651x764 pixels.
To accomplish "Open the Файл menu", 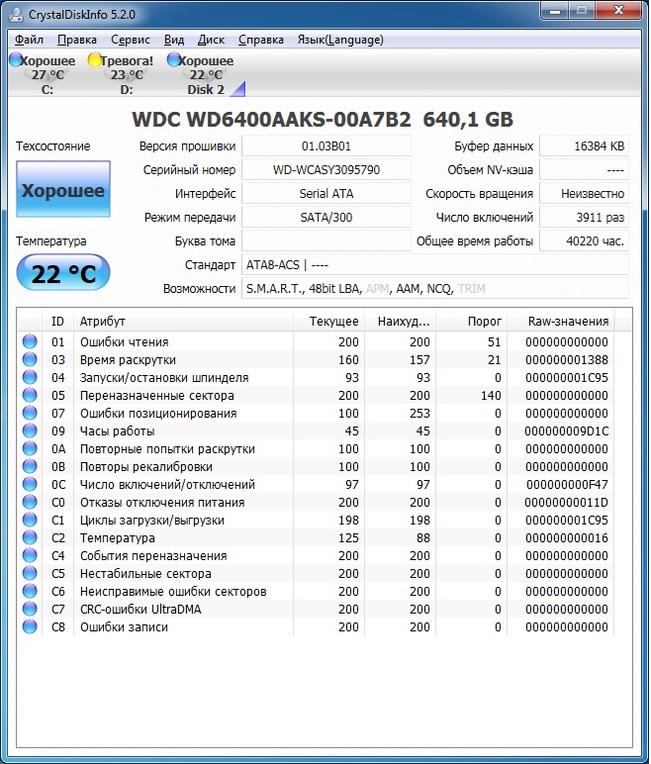I will 29,39.
